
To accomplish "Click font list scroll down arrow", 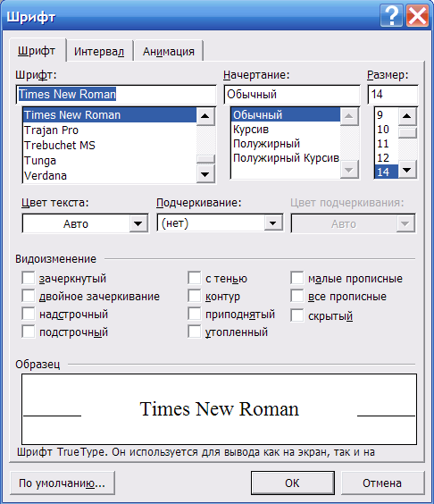I will point(205,174).
